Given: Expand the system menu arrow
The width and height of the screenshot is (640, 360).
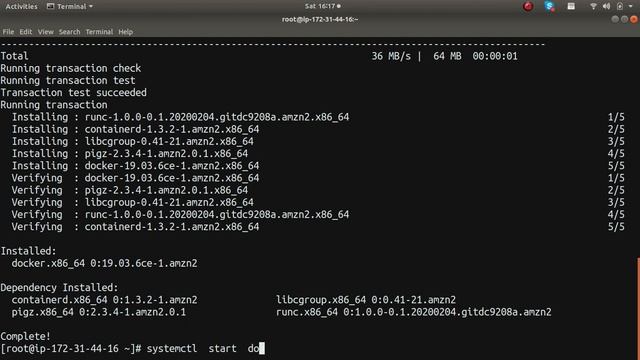Looking at the screenshot, I should [x=631, y=7].
